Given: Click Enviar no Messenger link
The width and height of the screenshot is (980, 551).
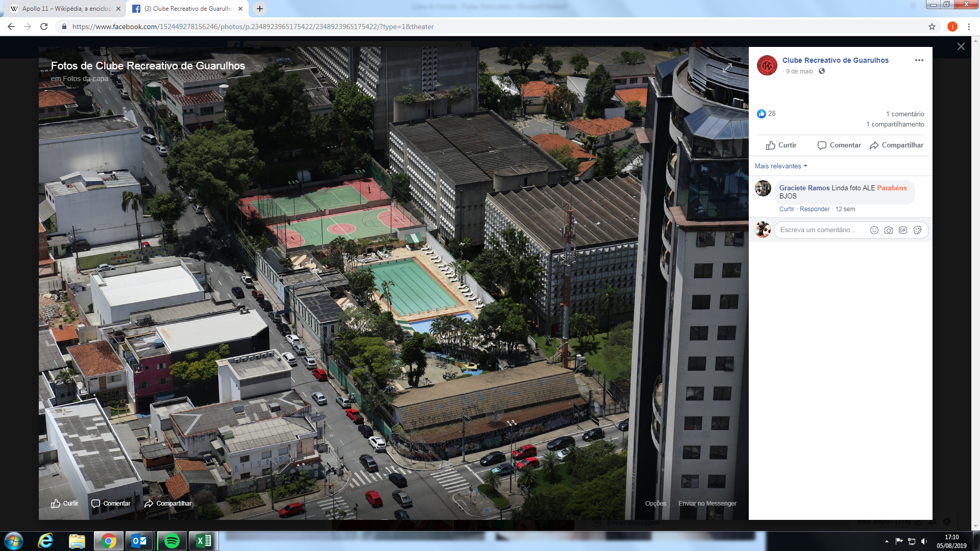Looking at the screenshot, I should 707,504.
